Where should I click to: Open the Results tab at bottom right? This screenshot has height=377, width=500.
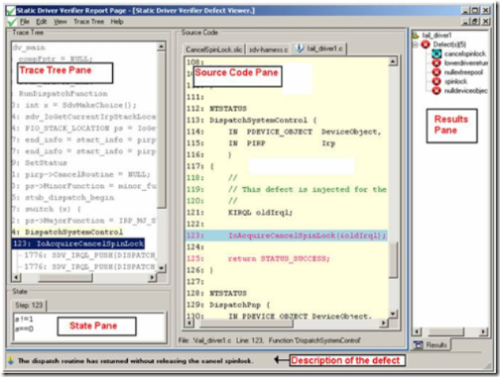(x=431, y=345)
